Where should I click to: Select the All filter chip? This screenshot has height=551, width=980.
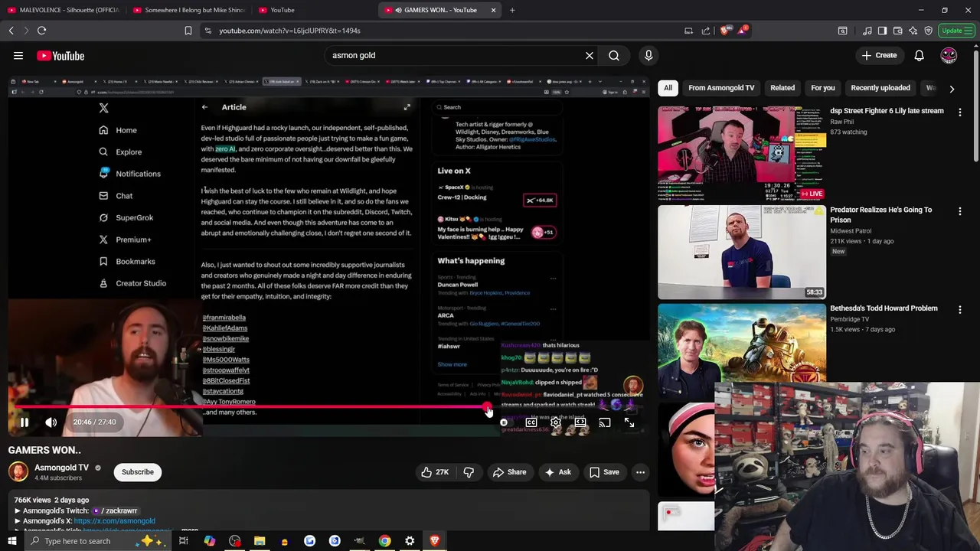tap(668, 88)
